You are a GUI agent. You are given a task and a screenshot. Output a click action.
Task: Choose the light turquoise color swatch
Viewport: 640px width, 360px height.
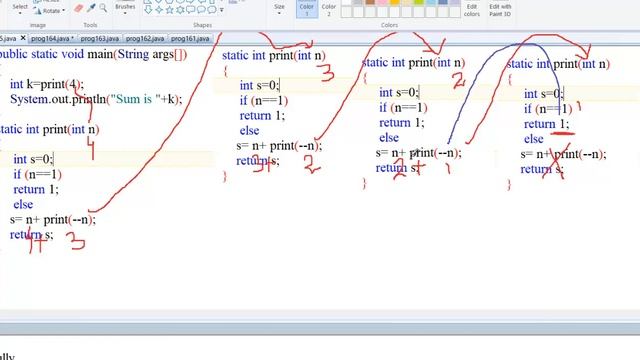431,2
